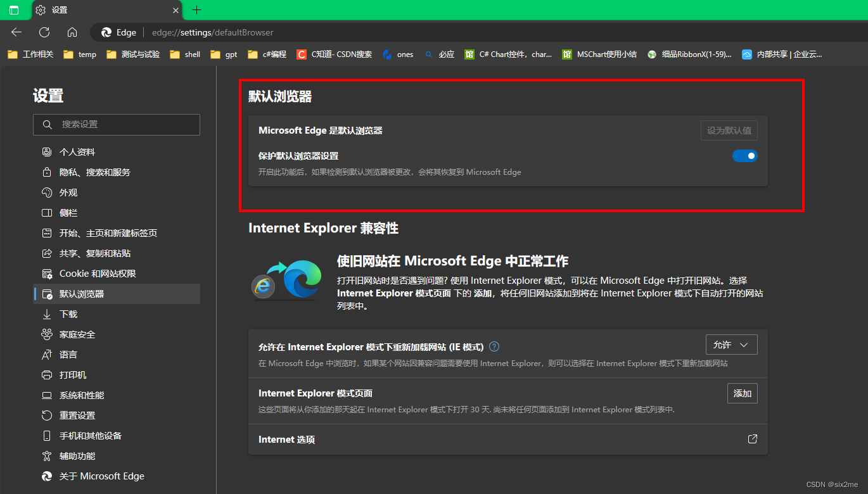
Task: Refresh the page with reload icon
Action: pos(44,32)
